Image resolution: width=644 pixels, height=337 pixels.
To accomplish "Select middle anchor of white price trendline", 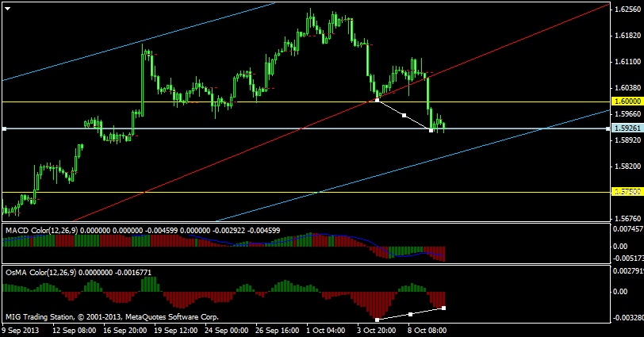I will click(x=404, y=116).
